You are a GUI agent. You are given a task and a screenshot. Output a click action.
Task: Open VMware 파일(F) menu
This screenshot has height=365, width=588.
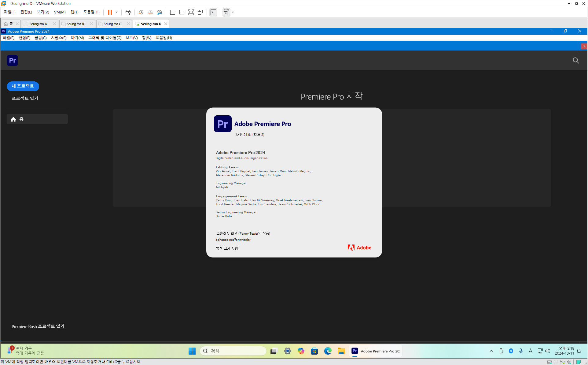9,12
